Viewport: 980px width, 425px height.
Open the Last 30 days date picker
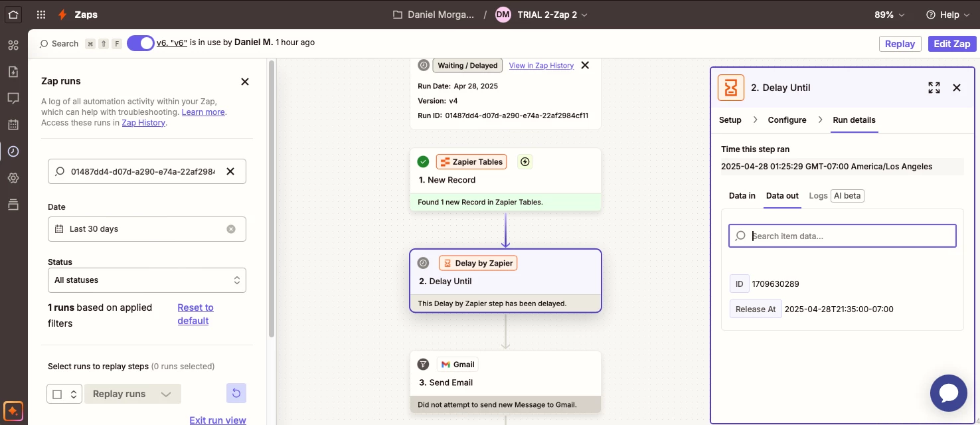147,229
